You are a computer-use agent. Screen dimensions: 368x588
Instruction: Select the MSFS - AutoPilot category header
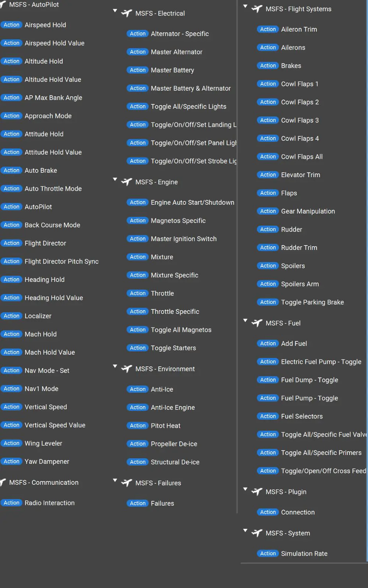pos(34,5)
